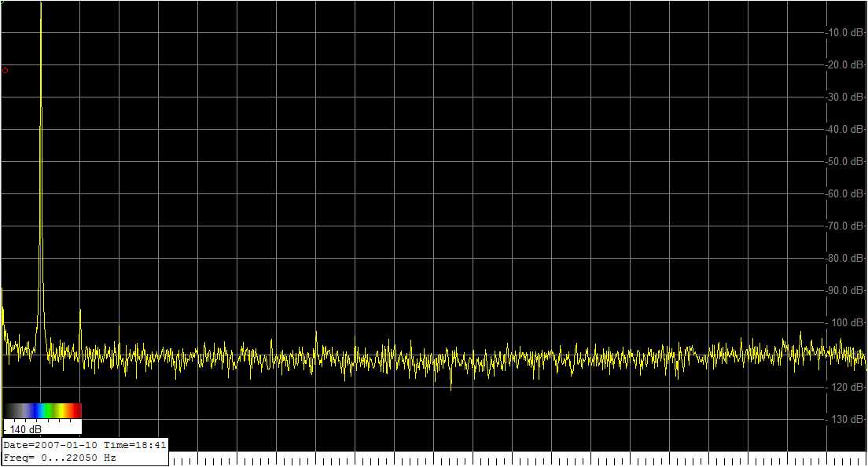Image resolution: width=868 pixels, height=467 pixels.
Task: Click the small second harmonic peak near -96 dB
Action: click(80, 331)
